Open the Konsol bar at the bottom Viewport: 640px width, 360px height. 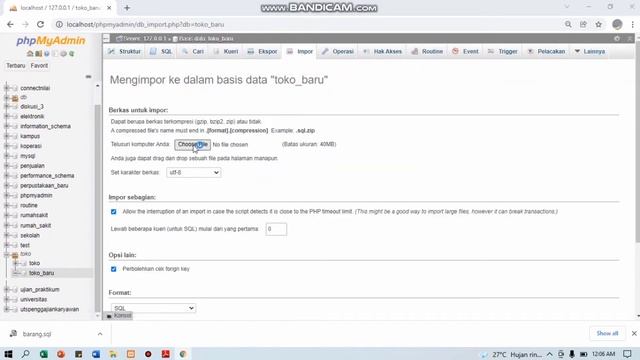tap(119, 316)
